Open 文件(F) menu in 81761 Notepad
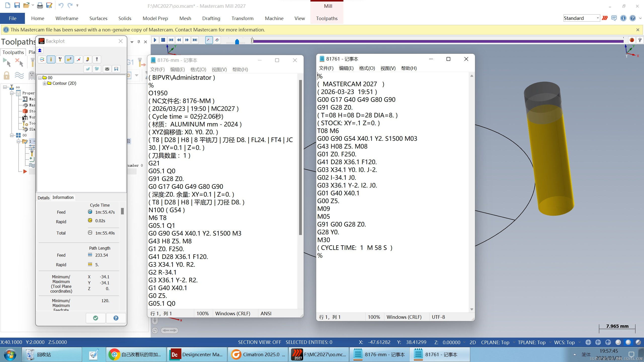The image size is (644, 362). [x=326, y=68]
